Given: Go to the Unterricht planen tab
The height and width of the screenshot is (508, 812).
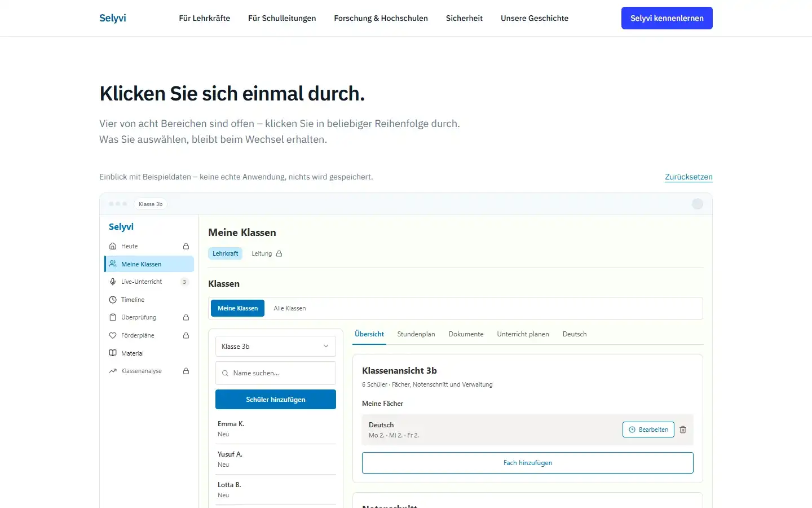Looking at the screenshot, I should [x=523, y=334].
